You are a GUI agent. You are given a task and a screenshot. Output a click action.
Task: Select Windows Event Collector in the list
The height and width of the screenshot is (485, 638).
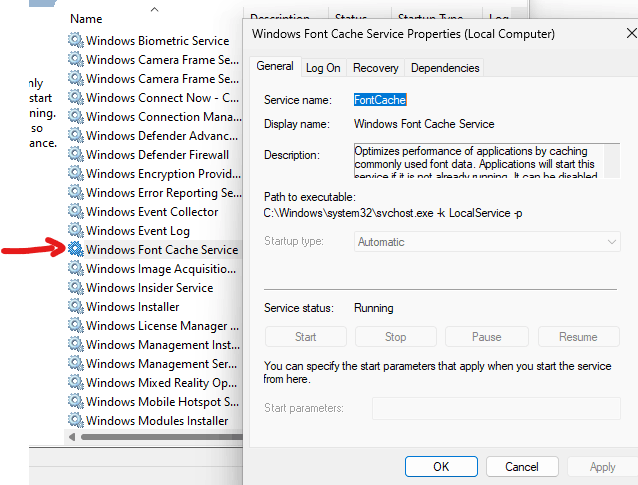(155, 211)
